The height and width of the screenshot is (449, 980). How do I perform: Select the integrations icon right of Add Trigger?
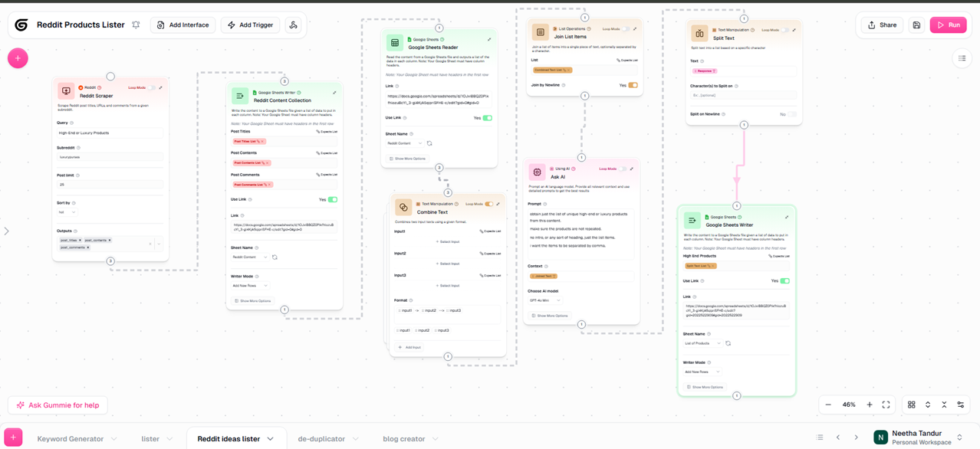coord(294,25)
